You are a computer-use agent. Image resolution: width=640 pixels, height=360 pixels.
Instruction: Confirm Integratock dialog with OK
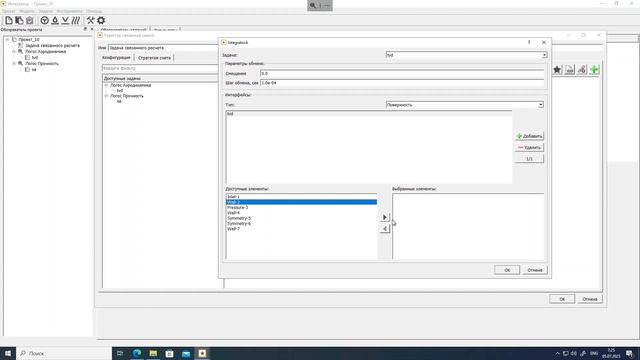point(507,270)
